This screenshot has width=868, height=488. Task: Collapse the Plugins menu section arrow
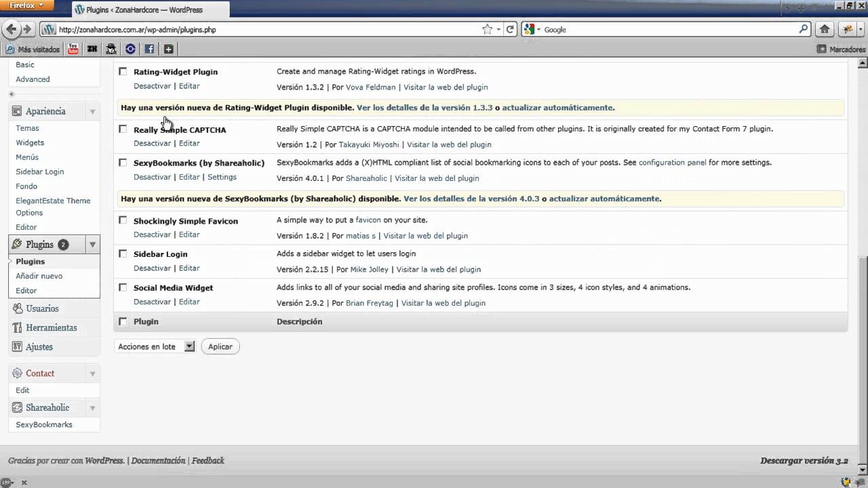tap(92, 245)
